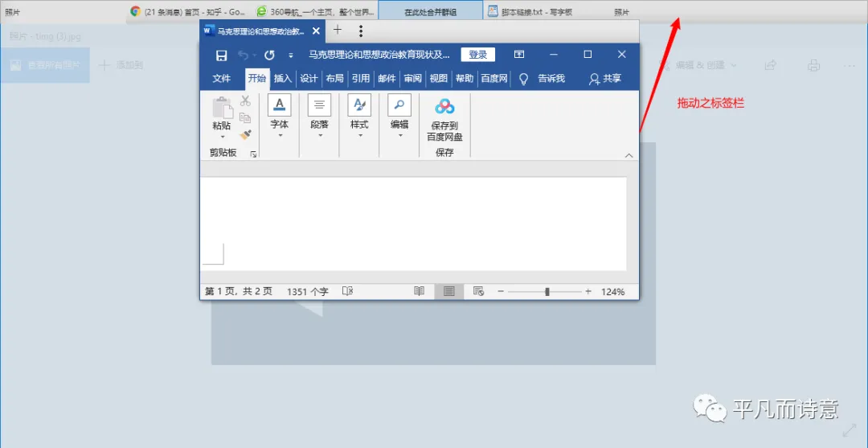
Task: Switch to Read Mode view
Action: [x=420, y=291]
